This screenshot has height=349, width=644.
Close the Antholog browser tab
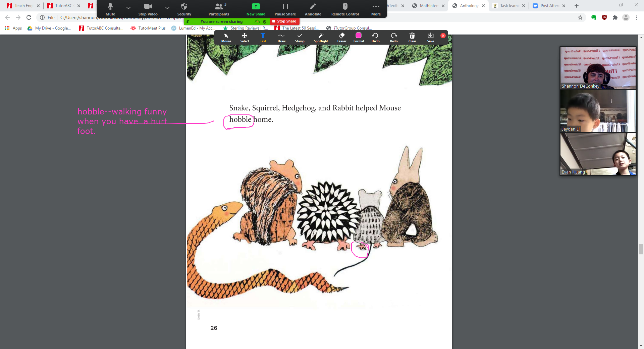point(483,6)
